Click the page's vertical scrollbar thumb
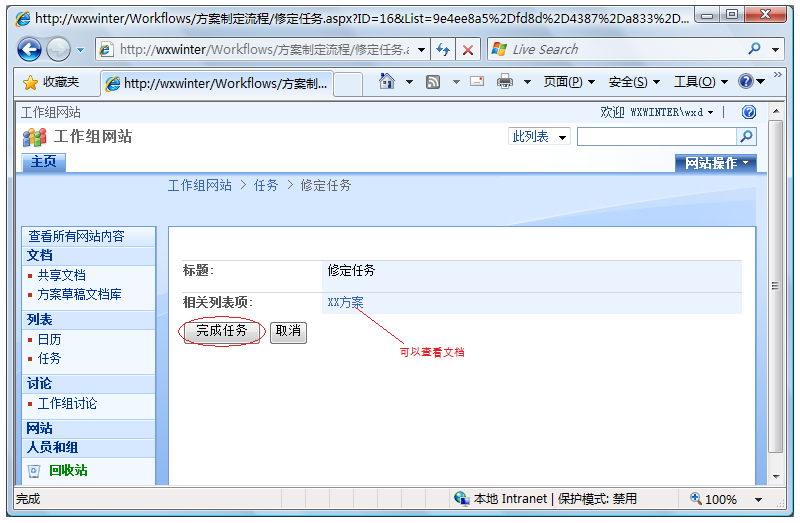 [776, 286]
